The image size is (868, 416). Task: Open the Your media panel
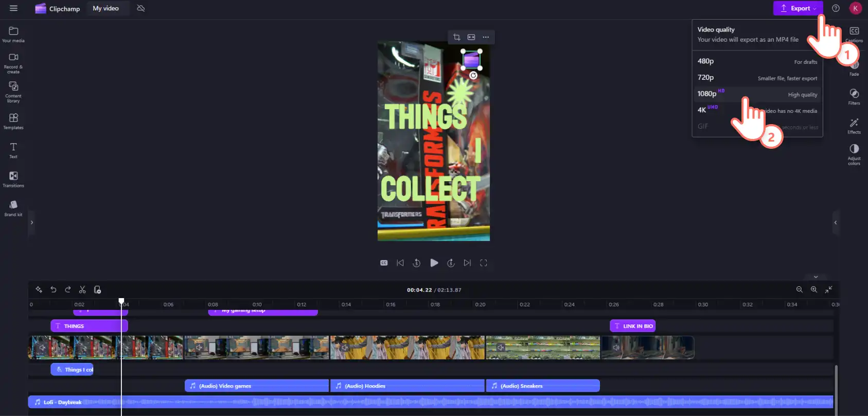click(x=13, y=34)
